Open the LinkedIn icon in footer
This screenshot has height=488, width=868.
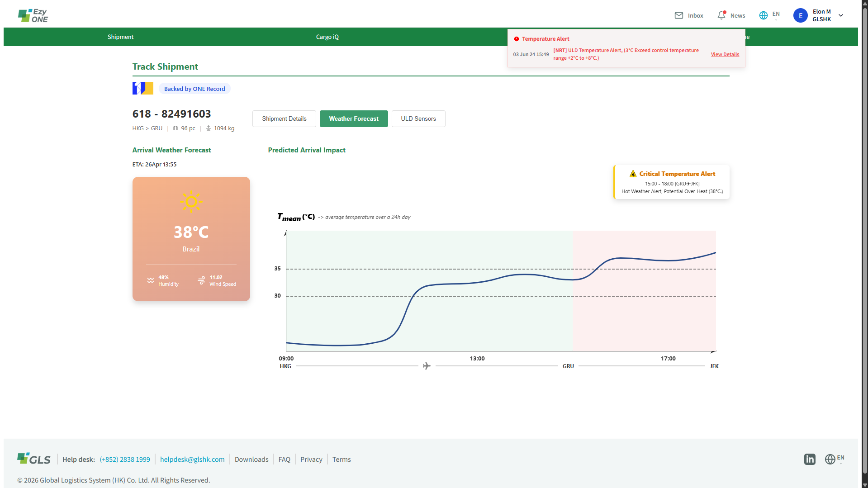pyautogui.click(x=810, y=459)
